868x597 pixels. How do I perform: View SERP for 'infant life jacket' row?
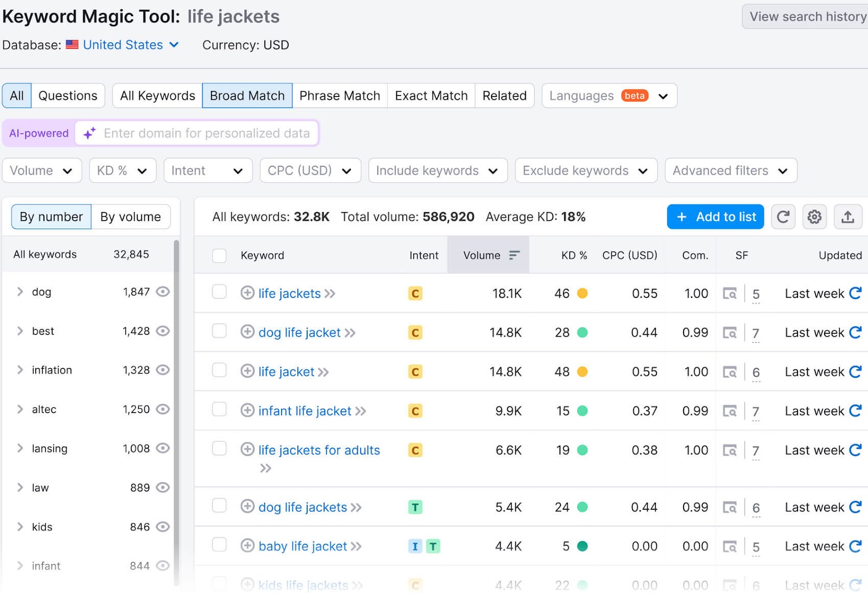pyautogui.click(x=730, y=411)
